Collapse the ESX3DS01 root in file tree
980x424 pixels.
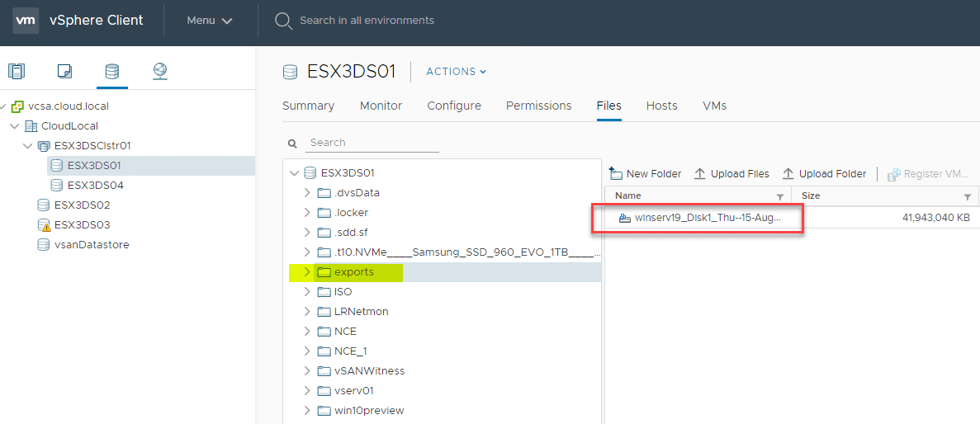295,173
